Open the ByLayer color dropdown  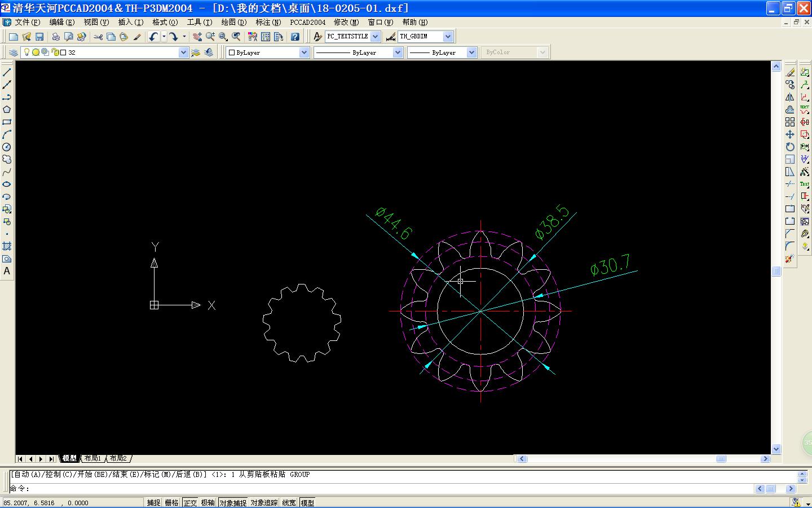(304, 52)
